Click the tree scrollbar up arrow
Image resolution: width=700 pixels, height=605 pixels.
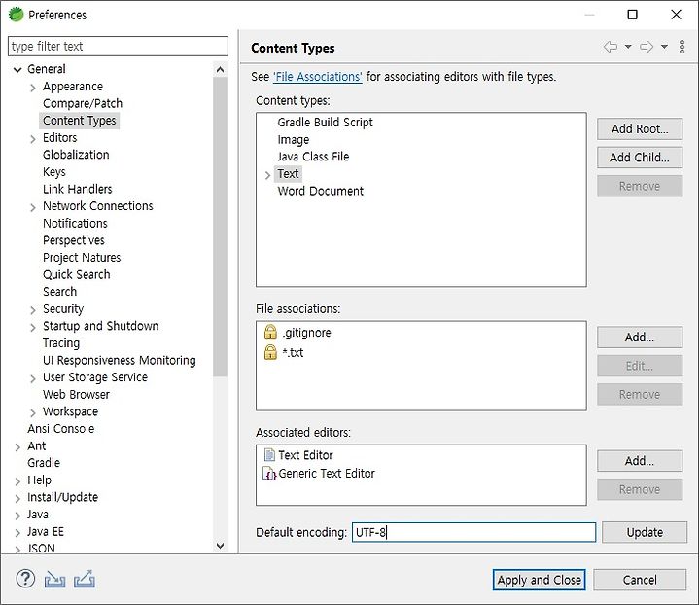(x=220, y=70)
